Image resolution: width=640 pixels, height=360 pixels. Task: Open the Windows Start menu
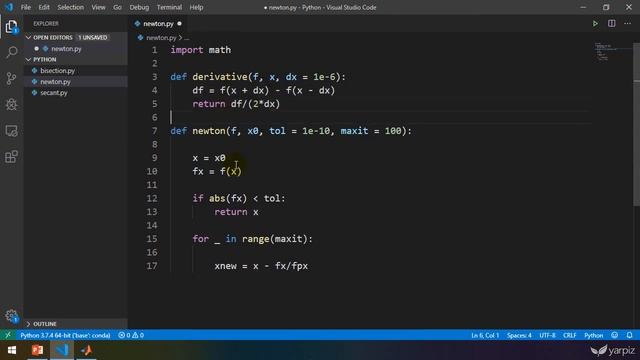(x=12, y=350)
